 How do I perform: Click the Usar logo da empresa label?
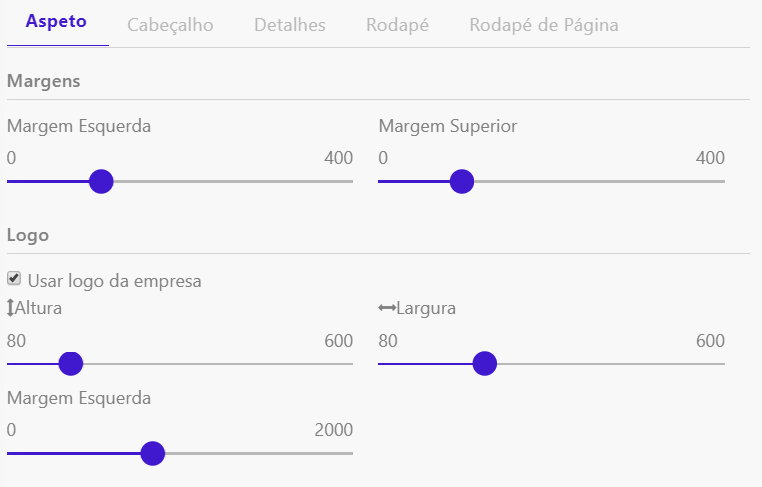[x=115, y=281]
